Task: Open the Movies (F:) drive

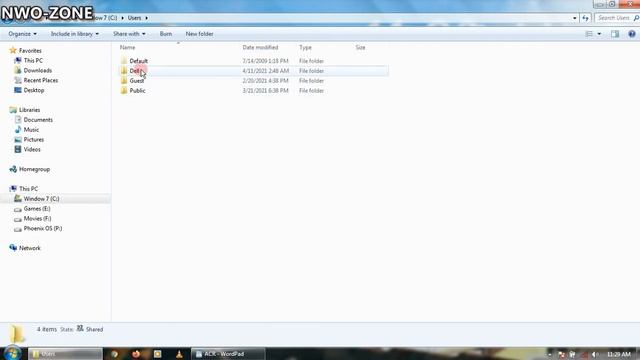Action: point(37,219)
